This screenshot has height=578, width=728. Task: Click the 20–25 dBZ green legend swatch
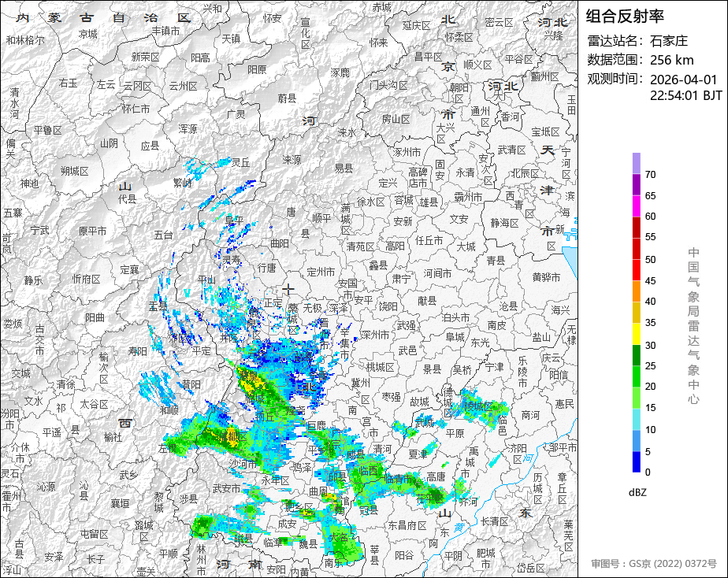637,376
